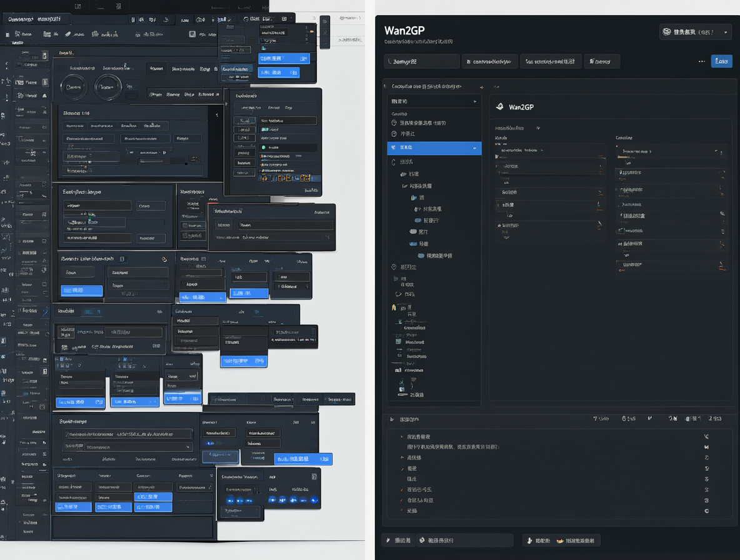
Task: Click the blue button at the top right
Action: click(x=722, y=61)
